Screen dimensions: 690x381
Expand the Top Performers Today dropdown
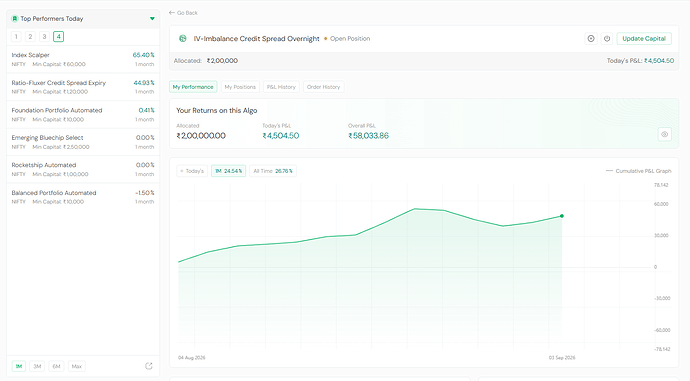(152, 18)
